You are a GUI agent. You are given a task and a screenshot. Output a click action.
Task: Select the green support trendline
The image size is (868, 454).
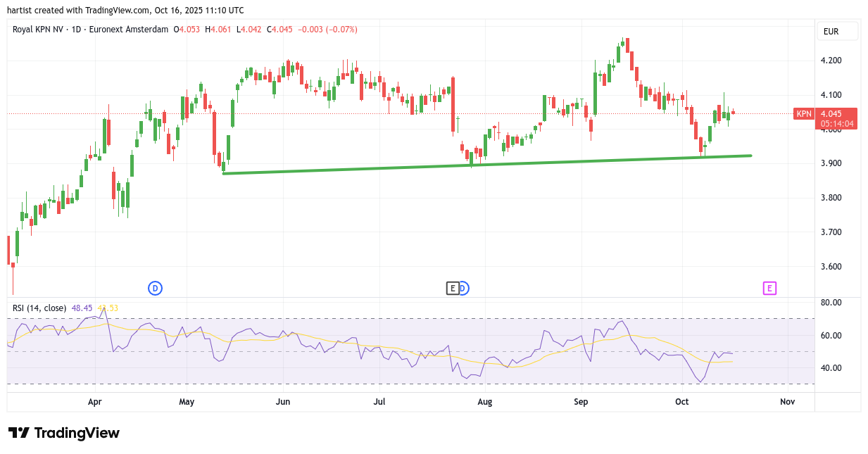[486, 165]
